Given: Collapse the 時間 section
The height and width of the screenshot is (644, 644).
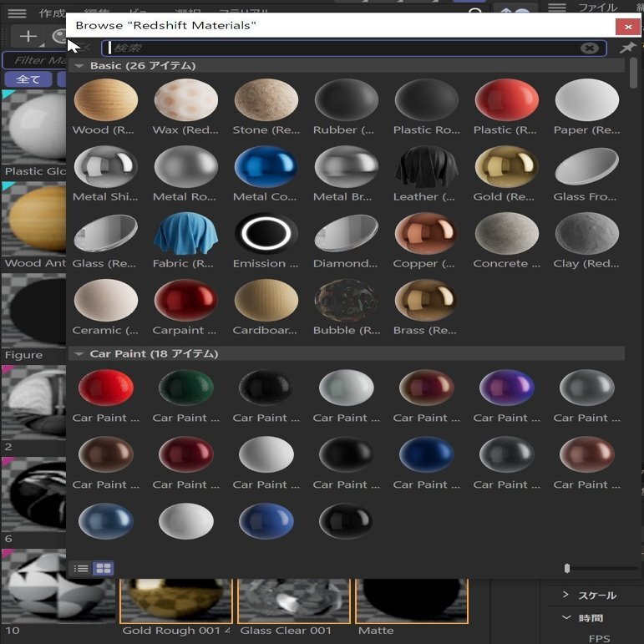Looking at the screenshot, I should [x=566, y=617].
